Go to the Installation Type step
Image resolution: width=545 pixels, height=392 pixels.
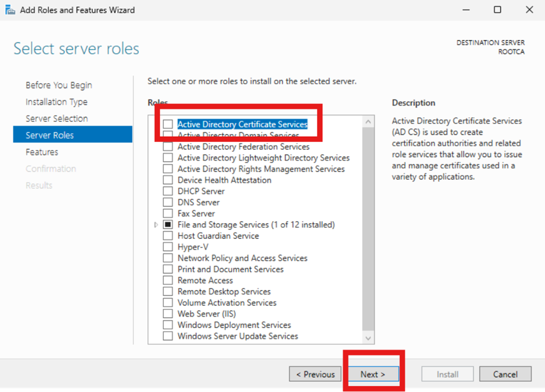[56, 102]
